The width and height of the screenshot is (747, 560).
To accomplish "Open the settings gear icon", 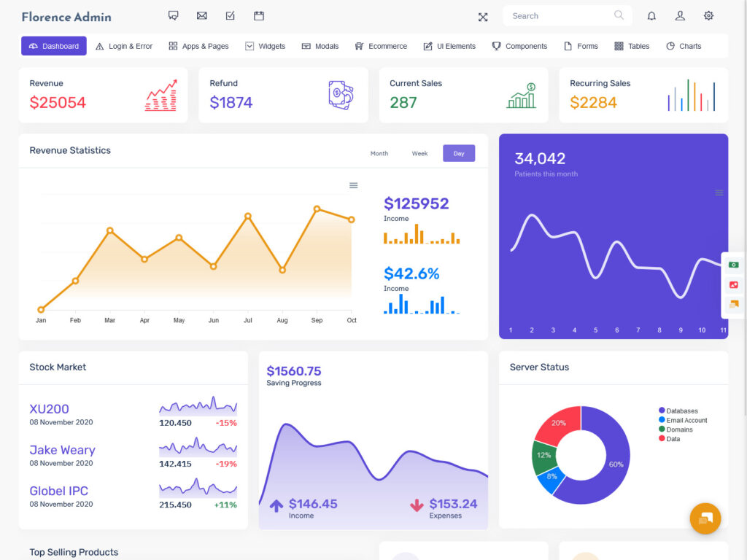I will (708, 16).
